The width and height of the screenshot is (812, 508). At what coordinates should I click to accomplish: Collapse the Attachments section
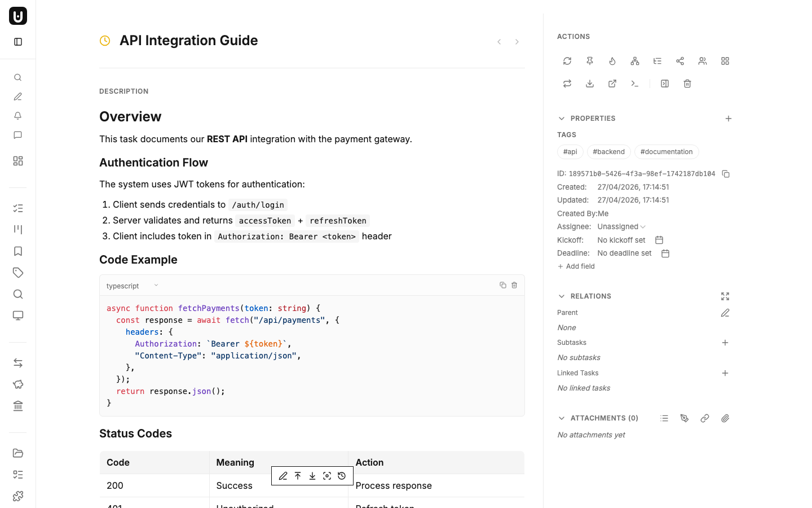pyautogui.click(x=561, y=418)
